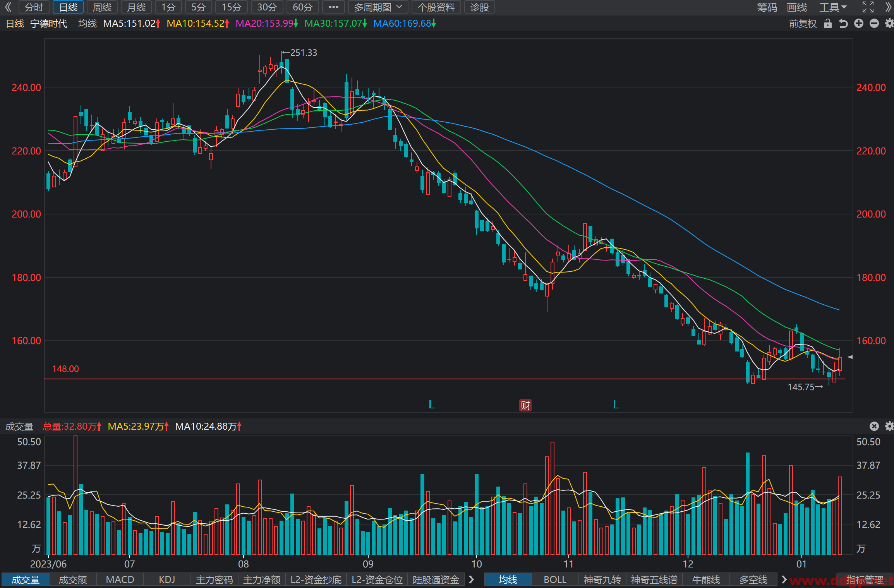894x588 pixels.
Task: Switch sub-chart to MACD
Action: [x=120, y=579]
